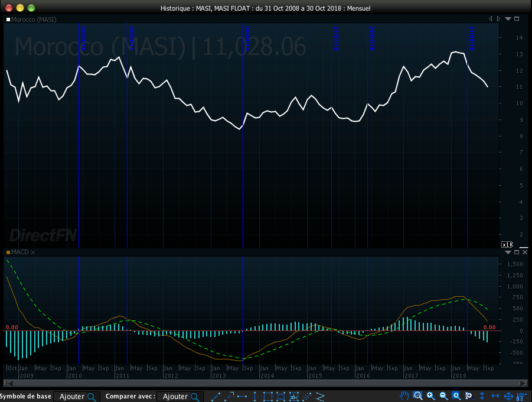532x402 pixels.
Task: Close the MACD indicator with its x
Action: [x=33, y=252]
